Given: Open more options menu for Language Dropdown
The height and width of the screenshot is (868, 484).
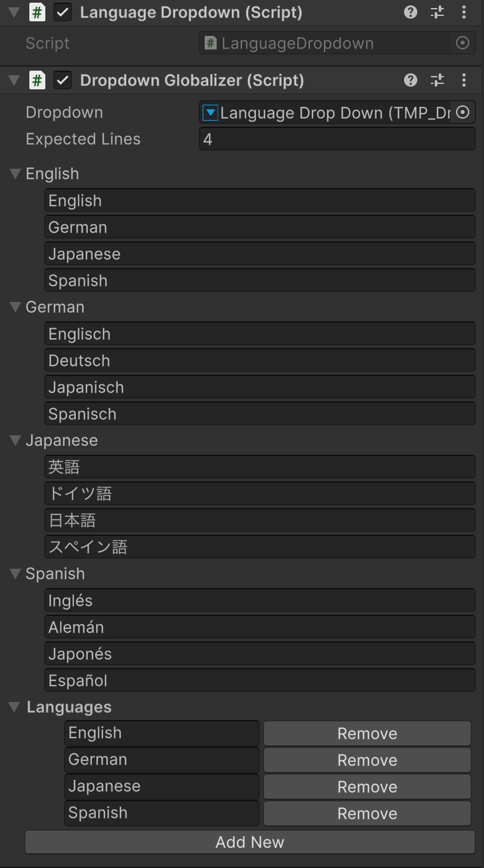Looking at the screenshot, I should 464,13.
